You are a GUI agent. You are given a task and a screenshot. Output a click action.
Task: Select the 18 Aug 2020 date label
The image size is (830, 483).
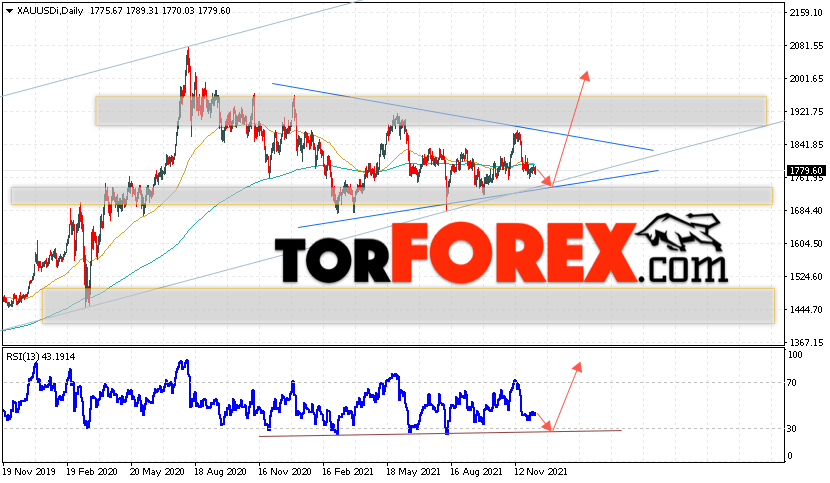coord(220,471)
